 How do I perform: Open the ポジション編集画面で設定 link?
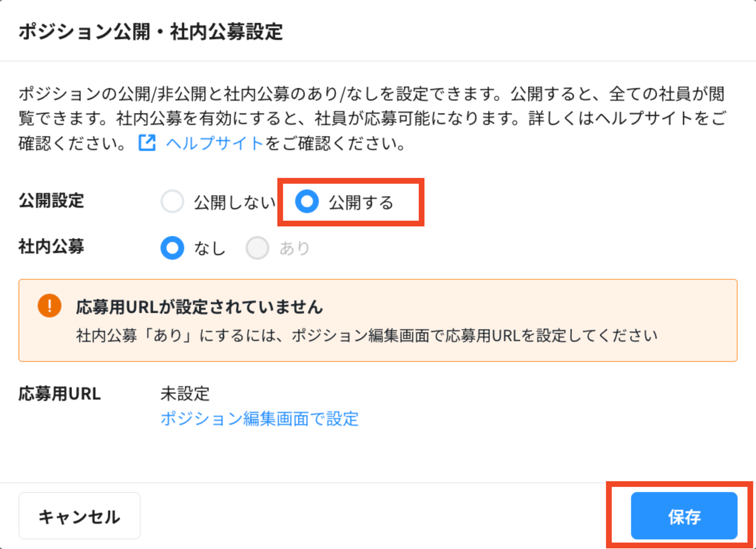click(259, 419)
